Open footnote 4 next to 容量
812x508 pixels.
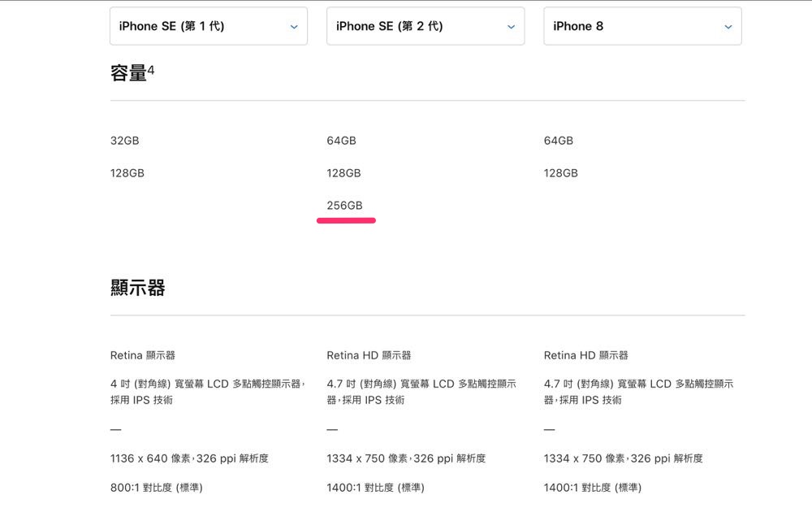tap(151, 70)
